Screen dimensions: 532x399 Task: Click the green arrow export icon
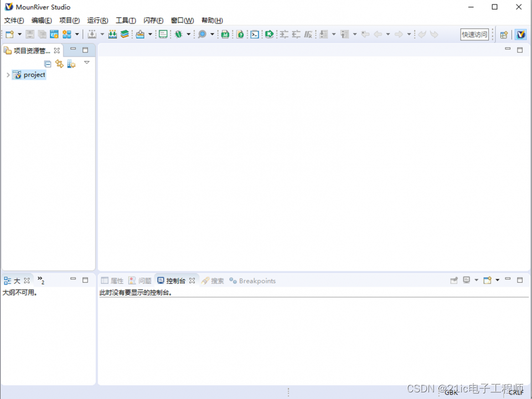(x=270, y=34)
